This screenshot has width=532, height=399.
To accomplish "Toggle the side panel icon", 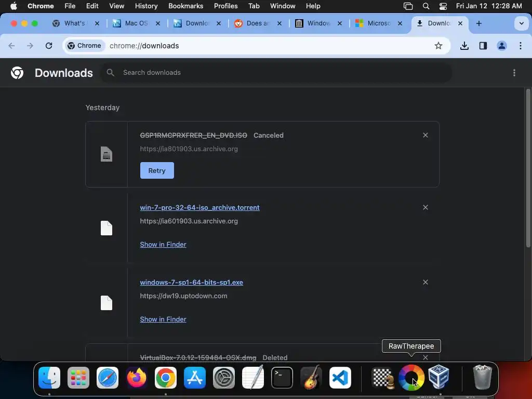I will (x=483, y=46).
